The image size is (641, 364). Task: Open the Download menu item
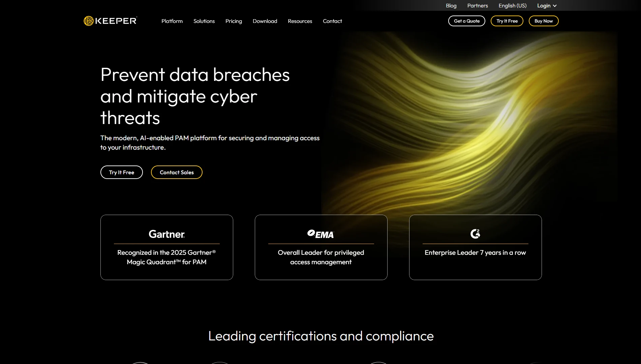265,21
